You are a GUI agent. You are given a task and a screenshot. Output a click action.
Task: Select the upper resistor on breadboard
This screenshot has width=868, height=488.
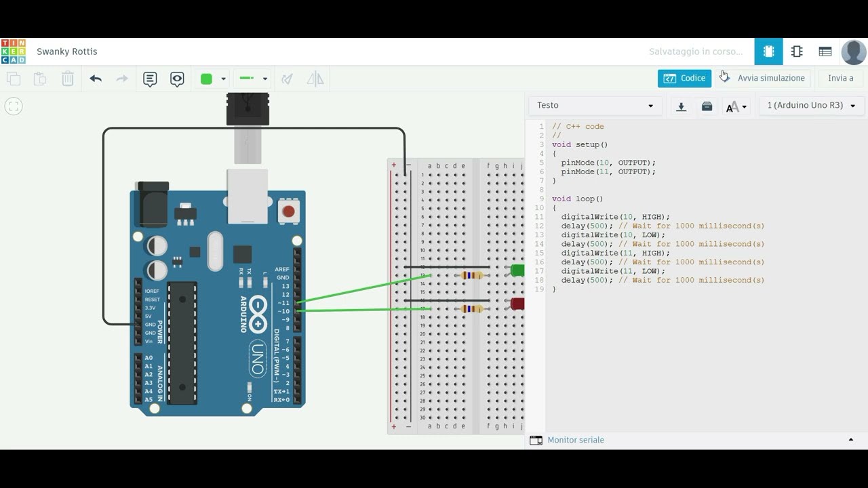pos(472,275)
